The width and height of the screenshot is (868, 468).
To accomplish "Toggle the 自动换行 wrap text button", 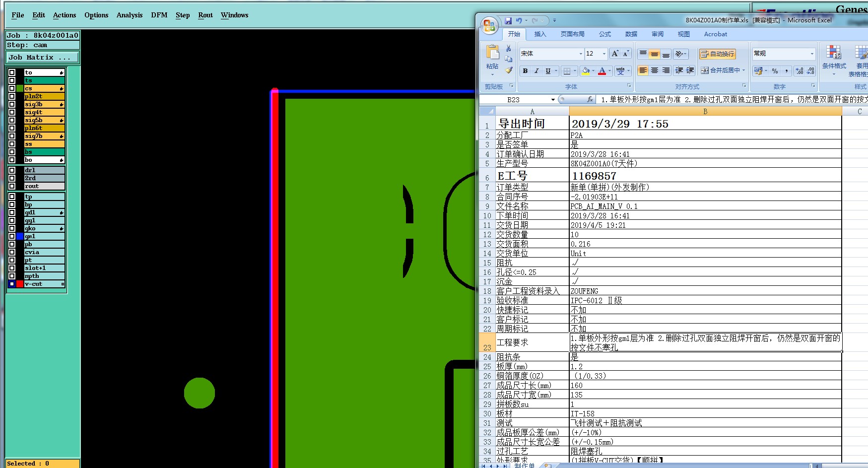I will [718, 54].
